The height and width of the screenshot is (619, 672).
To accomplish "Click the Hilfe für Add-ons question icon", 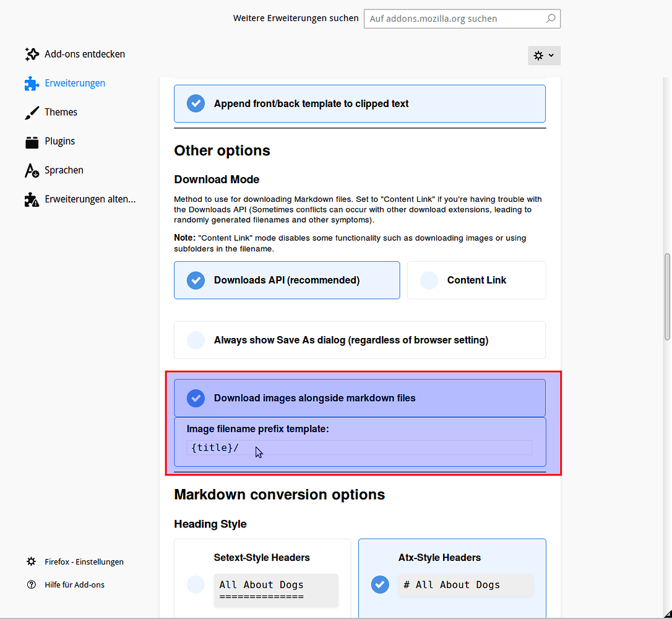I will pos(32,585).
